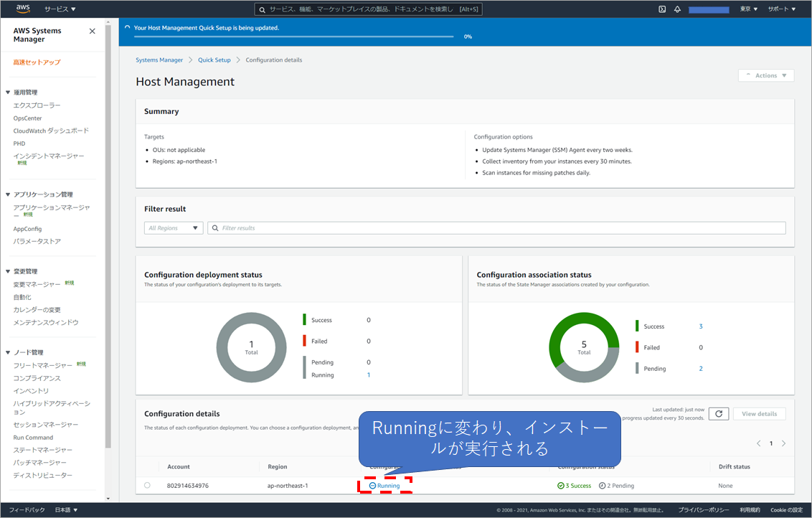This screenshot has height=518, width=812.
Task: Click the Running status icon in table row
Action: point(372,486)
